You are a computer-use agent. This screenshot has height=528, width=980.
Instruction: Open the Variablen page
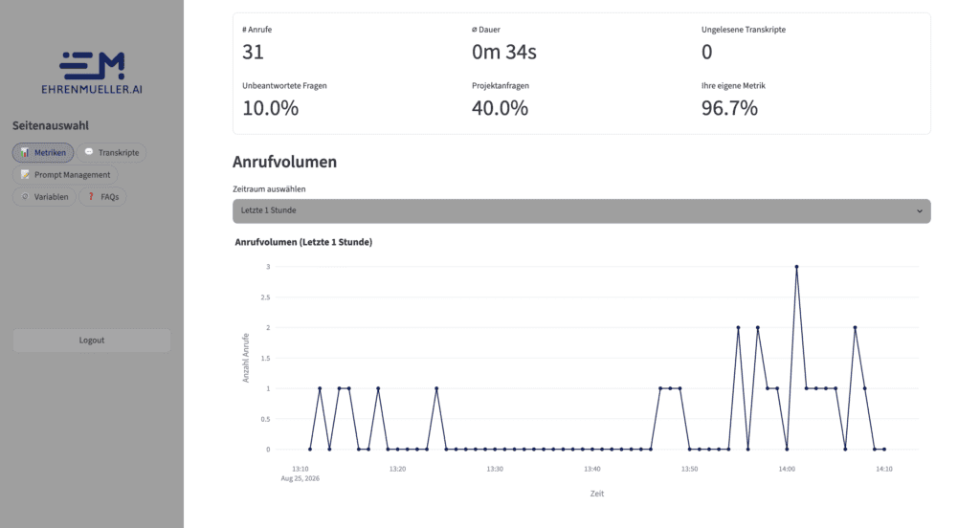(x=44, y=197)
